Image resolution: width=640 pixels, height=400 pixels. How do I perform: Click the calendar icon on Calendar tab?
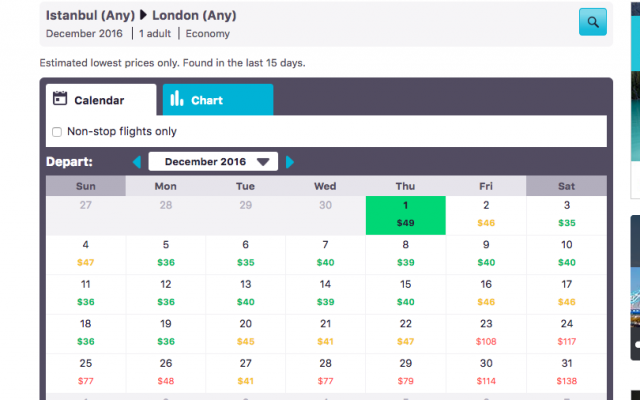pyautogui.click(x=60, y=99)
